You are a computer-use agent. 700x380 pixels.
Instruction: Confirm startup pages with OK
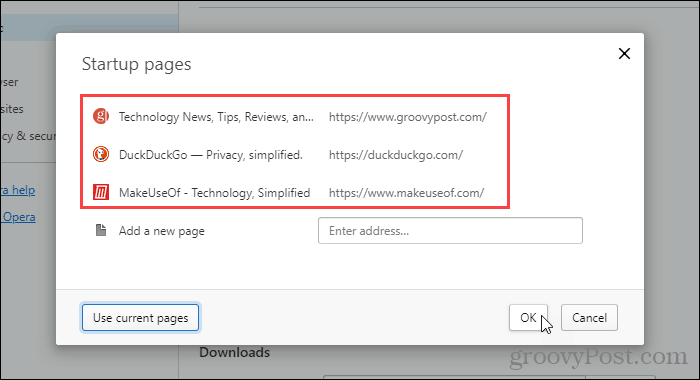[528, 317]
